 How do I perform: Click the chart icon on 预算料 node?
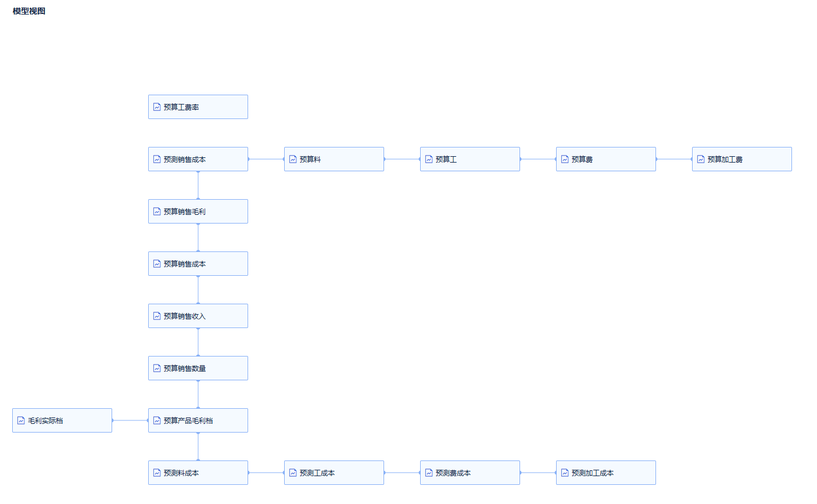[x=293, y=159]
